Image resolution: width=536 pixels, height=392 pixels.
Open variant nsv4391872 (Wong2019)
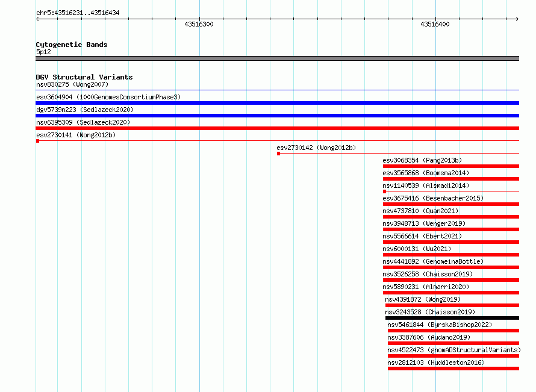point(423,299)
